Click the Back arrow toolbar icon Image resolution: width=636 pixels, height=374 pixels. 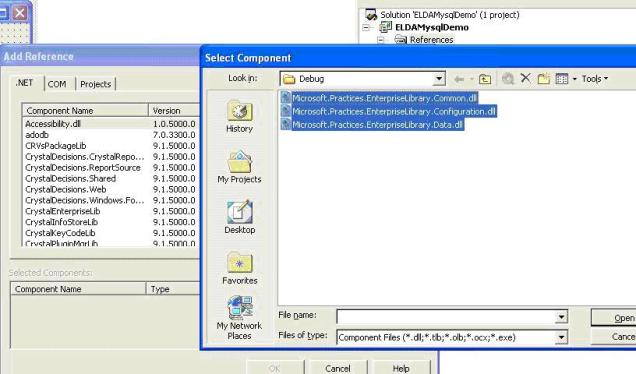point(459,79)
